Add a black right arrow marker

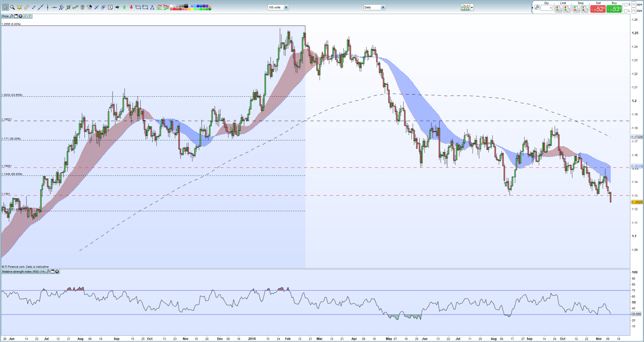(117, 7)
